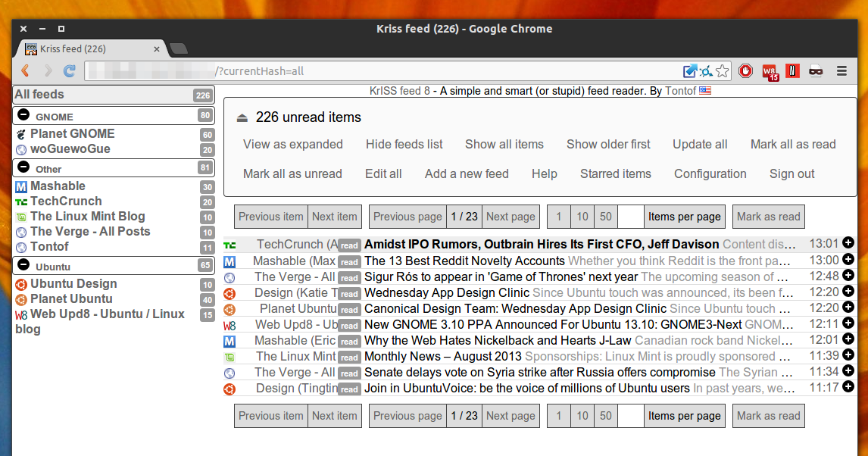Click Show older first
This screenshot has width=868, height=456.
point(608,145)
